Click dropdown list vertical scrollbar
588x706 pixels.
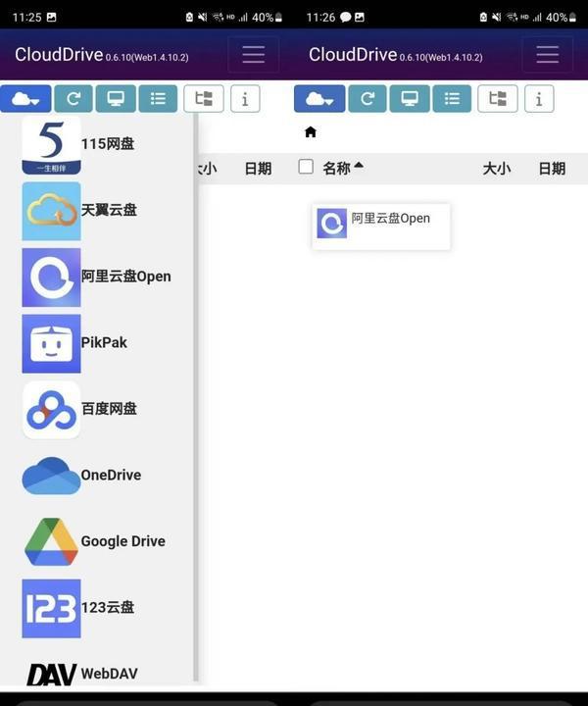tap(196, 398)
